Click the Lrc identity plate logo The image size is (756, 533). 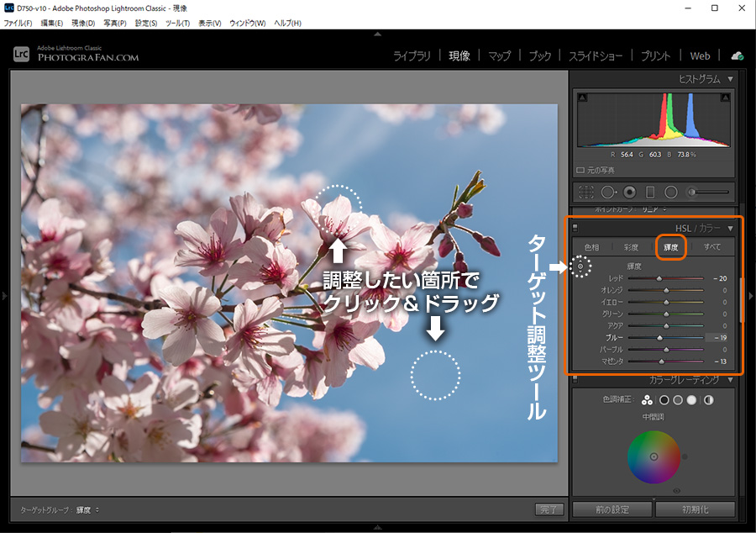[21, 54]
